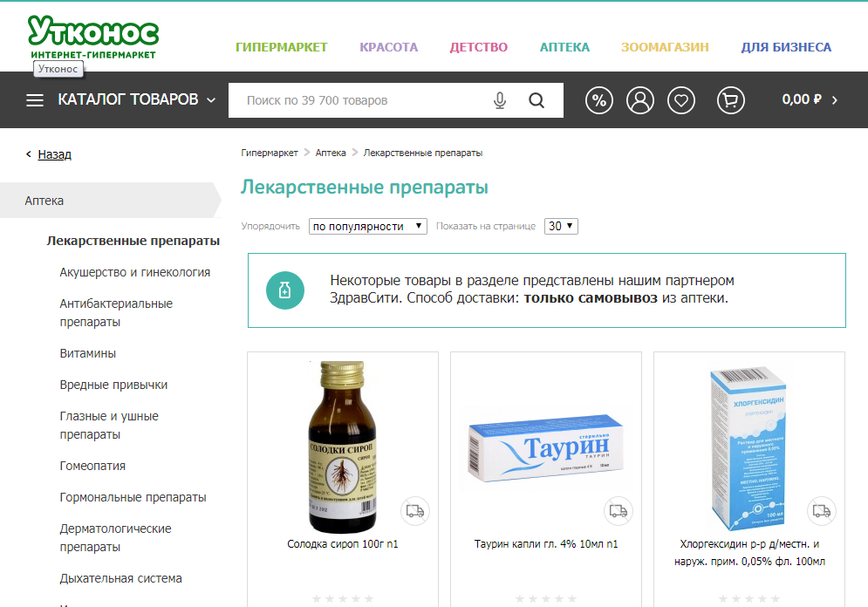Open Солодка сироп 100г n1 product title
868x607 pixels.
coord(343,544)
